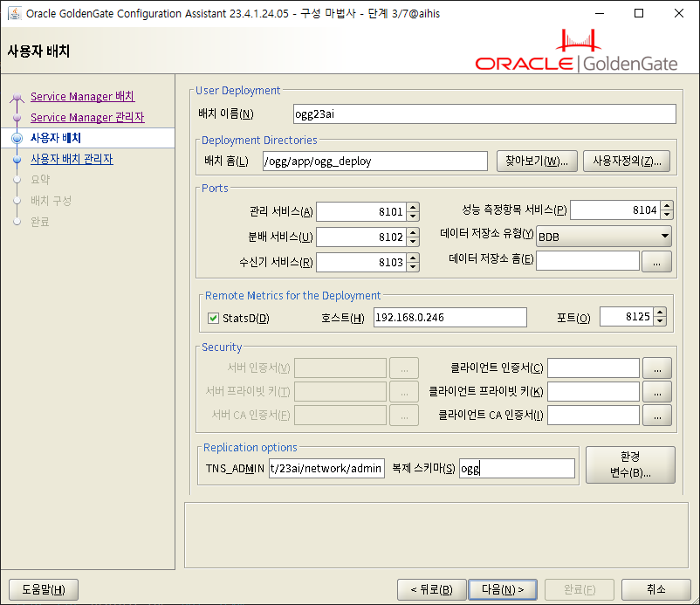Viewport: 700px width, 605px height.
Task: Decrease 관리 서비스 port with down arrow
Action: tap(414, 217)
